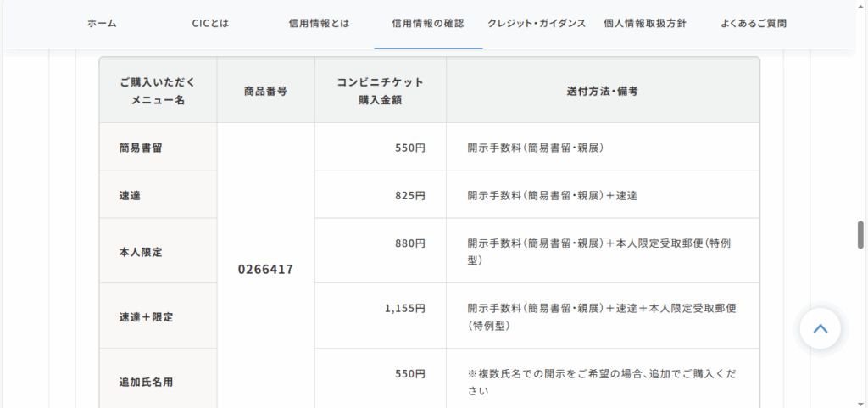Screen dimensions: 868x408
Task: Select the 信用情報とは menu item
Action: [x=320, y=23]
